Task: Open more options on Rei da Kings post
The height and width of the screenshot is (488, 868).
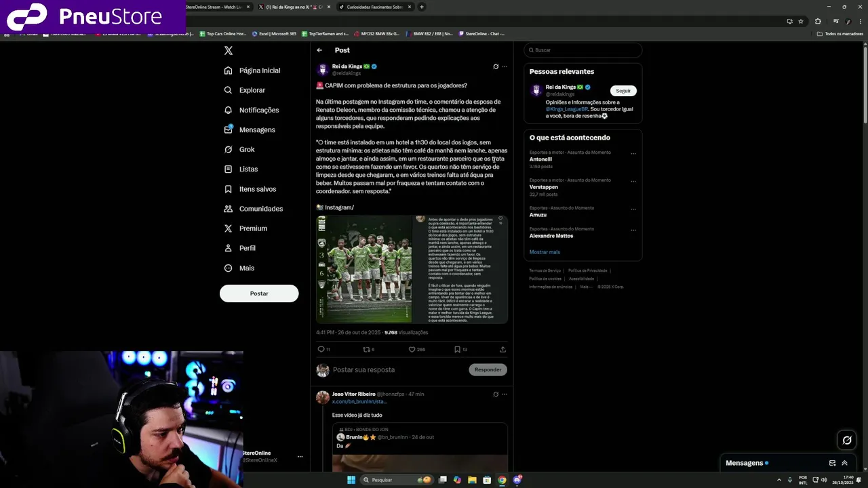Action: coord(505,66)
